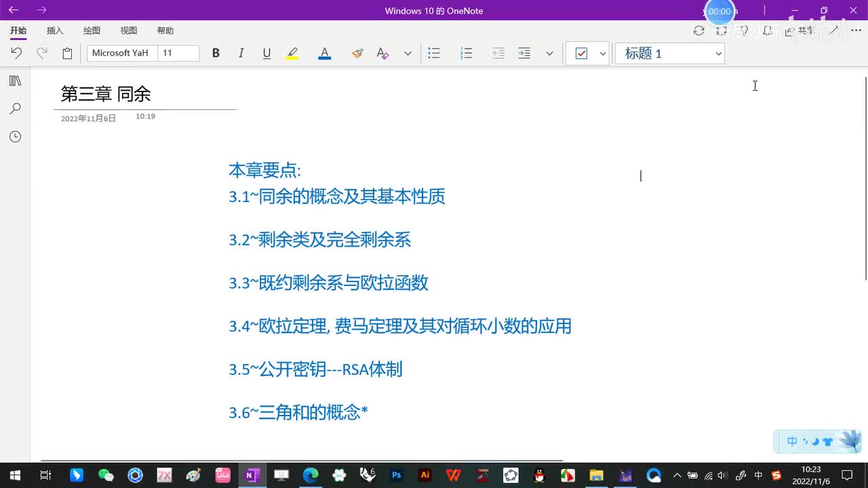
Task: Open WeChat from the taskbar
Action: click(106, 475)
